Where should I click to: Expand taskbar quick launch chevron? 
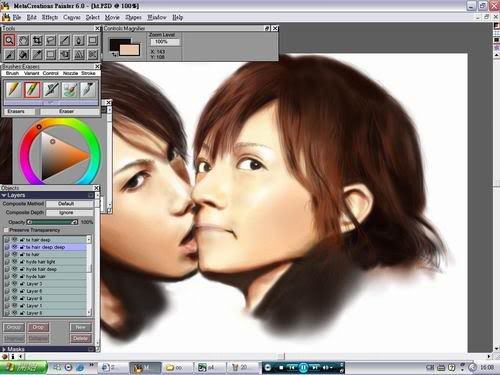coord(92,366)
